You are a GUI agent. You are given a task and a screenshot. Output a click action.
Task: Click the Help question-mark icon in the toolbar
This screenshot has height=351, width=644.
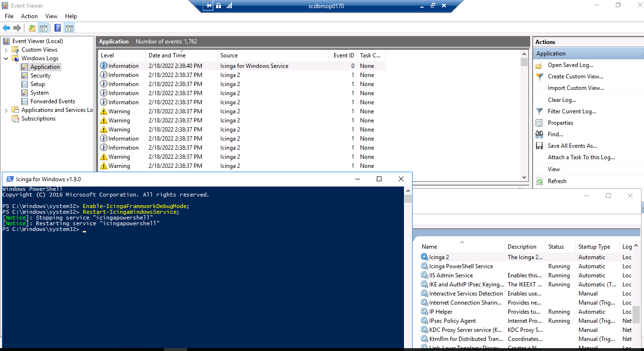(57, 28)
